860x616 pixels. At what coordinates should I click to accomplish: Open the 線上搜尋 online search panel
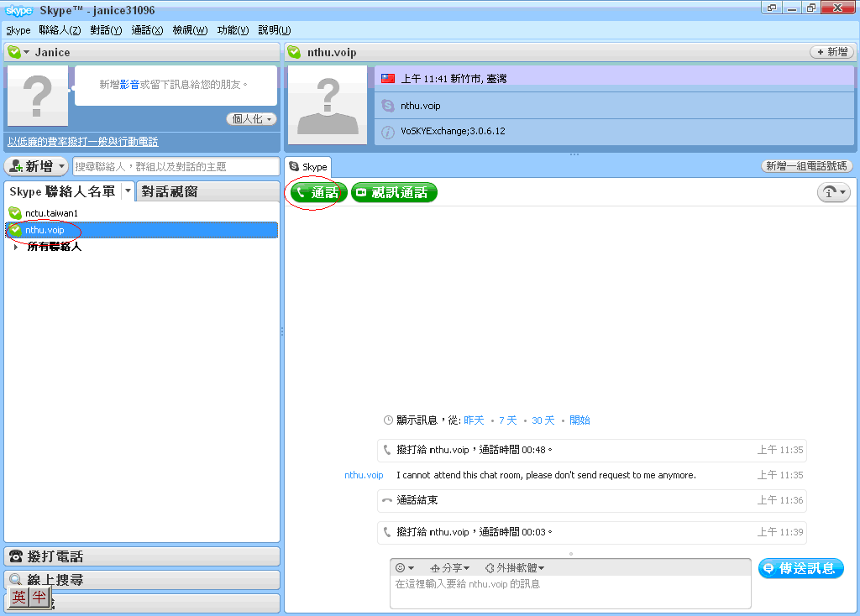pos(141,579)
